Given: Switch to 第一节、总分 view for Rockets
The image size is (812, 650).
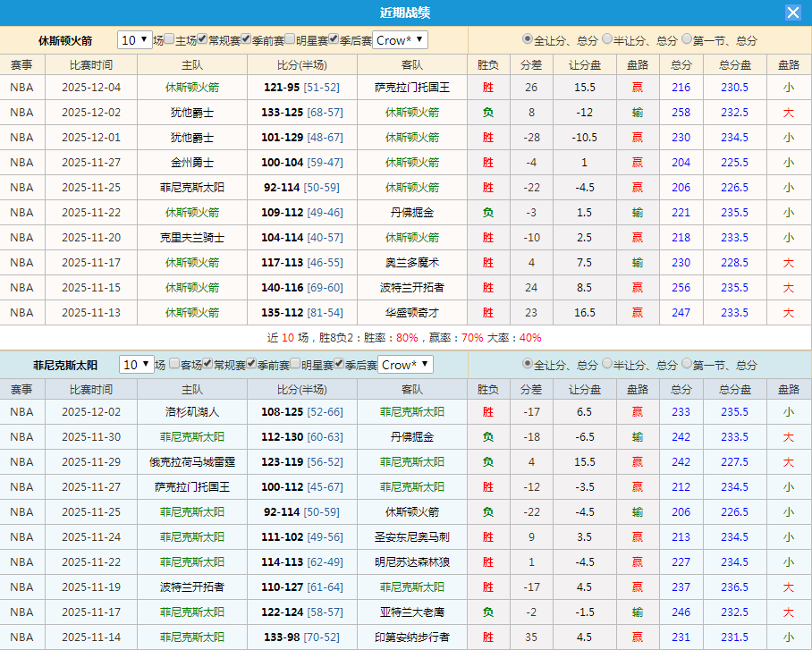Looking at the screenshot, I should pos(687,39).
